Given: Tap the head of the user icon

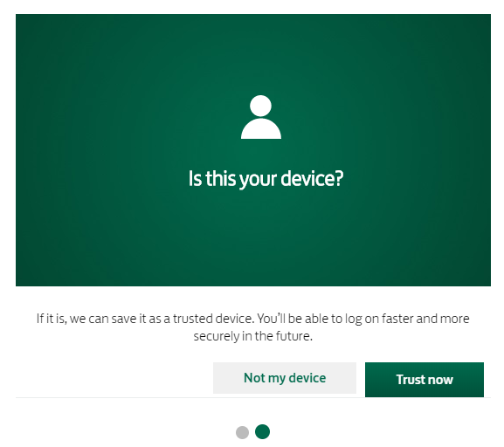Looking at the screenshot, I should pos(260,106).
